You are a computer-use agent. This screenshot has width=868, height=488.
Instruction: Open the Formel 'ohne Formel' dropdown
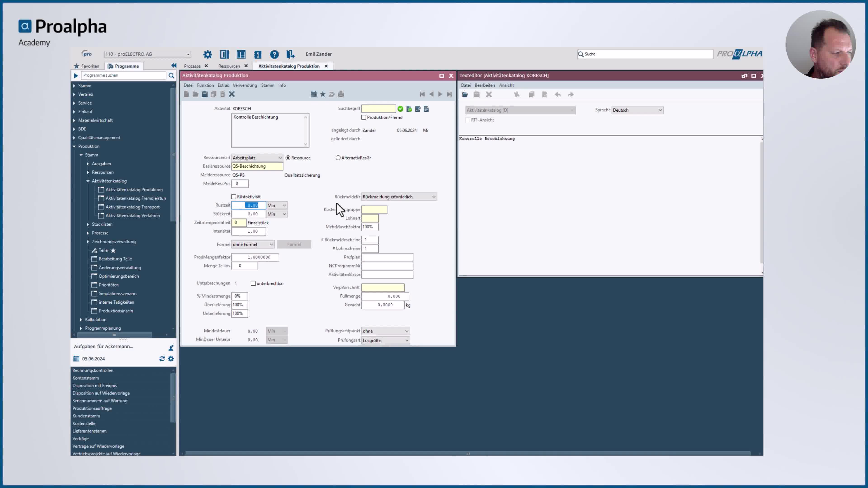coord(253,244)
